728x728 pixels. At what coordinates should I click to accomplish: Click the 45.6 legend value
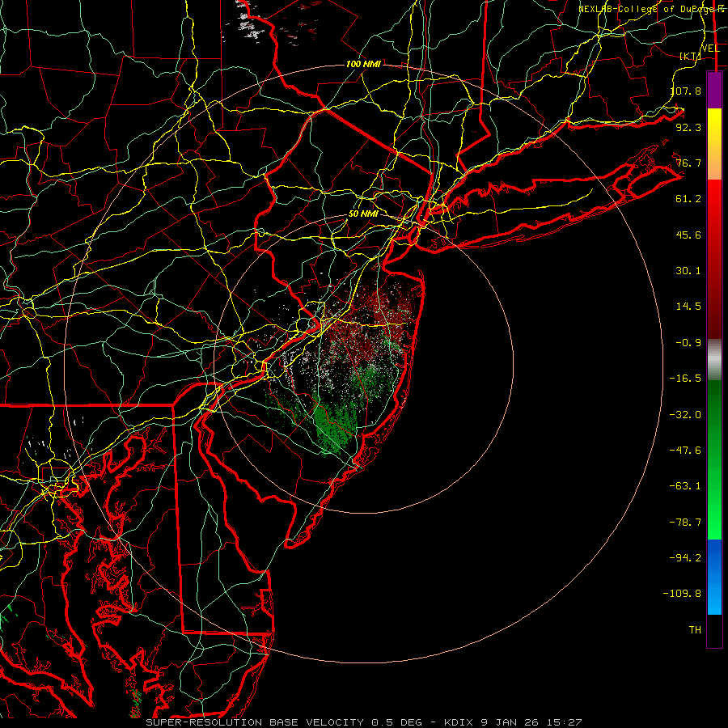688,235
